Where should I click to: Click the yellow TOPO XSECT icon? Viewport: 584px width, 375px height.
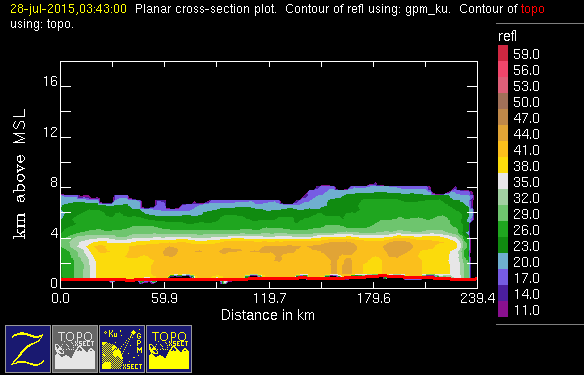[x=169, y=349]
